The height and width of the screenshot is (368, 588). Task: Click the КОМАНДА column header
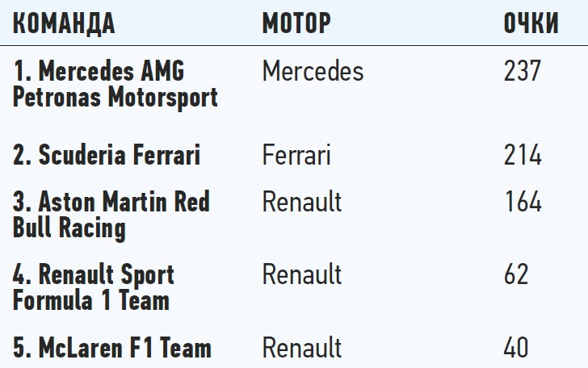pos(64,23)
